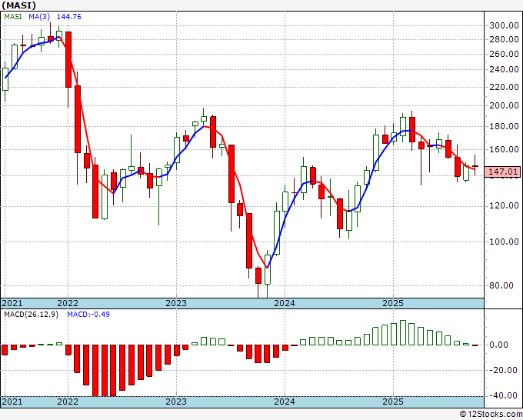523x420 pixels.
Task: Click 2021 on the price chart time axis
Action: coord(12,303)
